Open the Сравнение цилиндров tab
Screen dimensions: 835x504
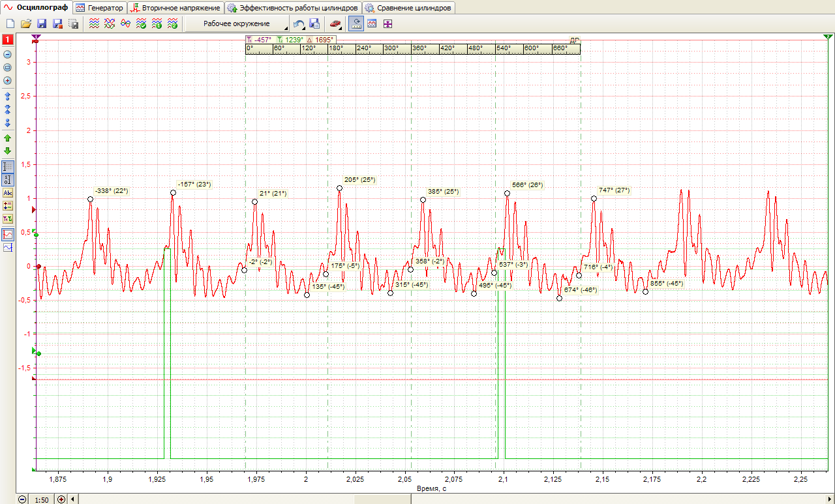408,8
